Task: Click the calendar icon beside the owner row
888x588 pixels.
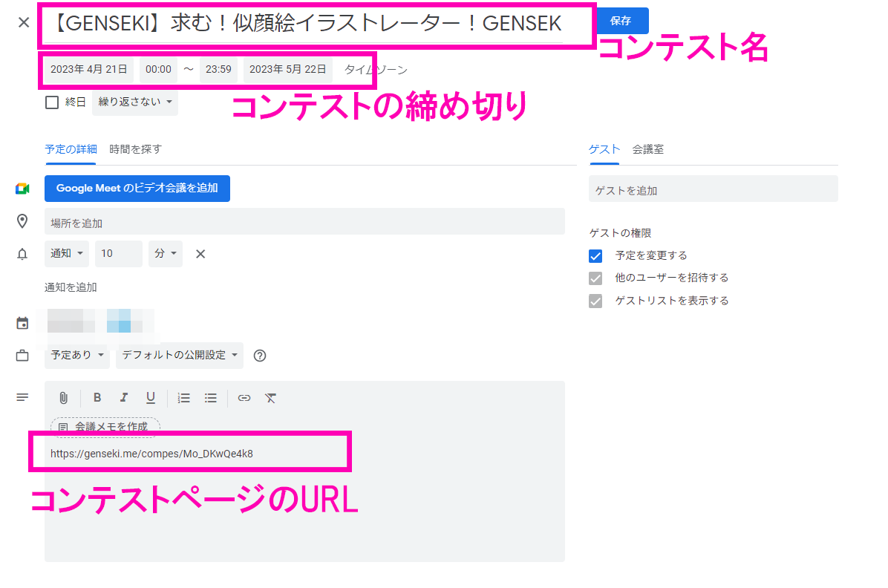Action: click(22, 324)
